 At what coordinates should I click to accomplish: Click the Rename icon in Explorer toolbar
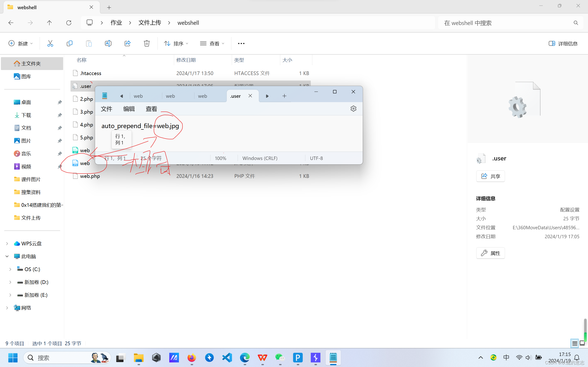108,43
